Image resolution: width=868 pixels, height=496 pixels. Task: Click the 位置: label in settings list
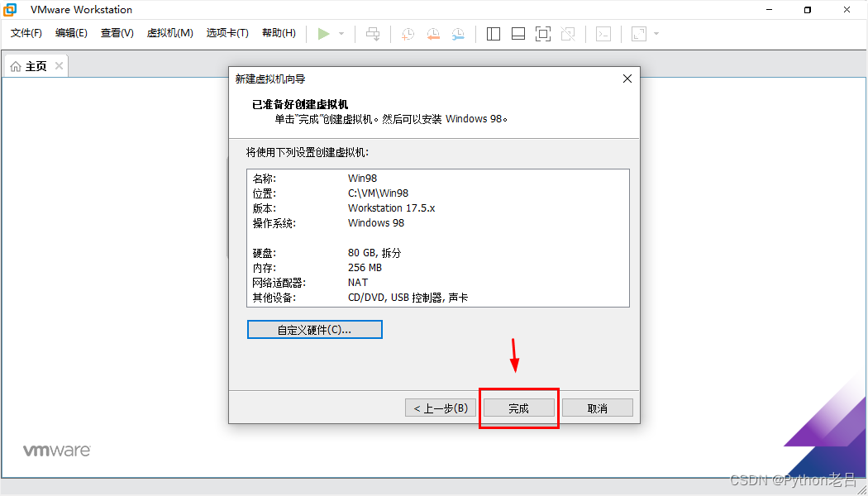click(x=264, y=193)
